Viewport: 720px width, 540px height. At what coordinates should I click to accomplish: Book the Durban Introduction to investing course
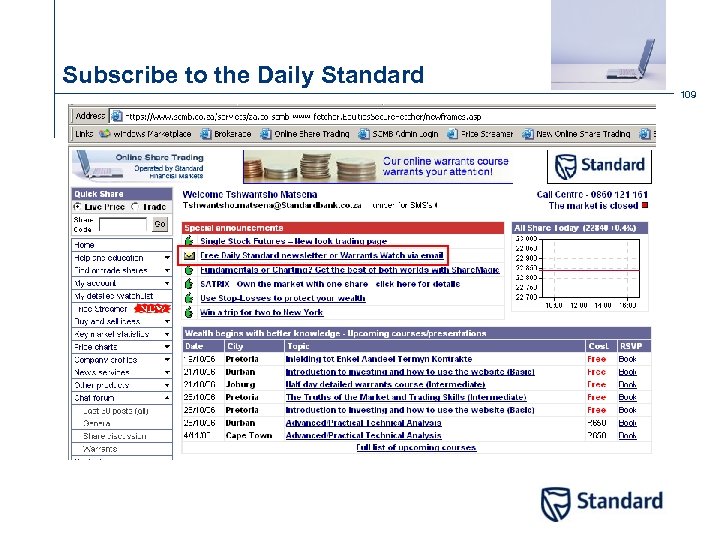click(x=627, y=372)
